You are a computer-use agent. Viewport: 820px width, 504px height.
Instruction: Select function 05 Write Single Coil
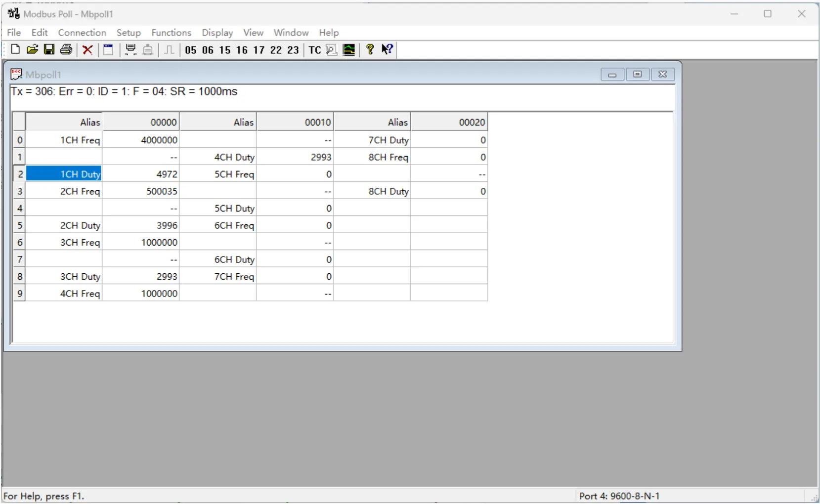coord(191,50)
